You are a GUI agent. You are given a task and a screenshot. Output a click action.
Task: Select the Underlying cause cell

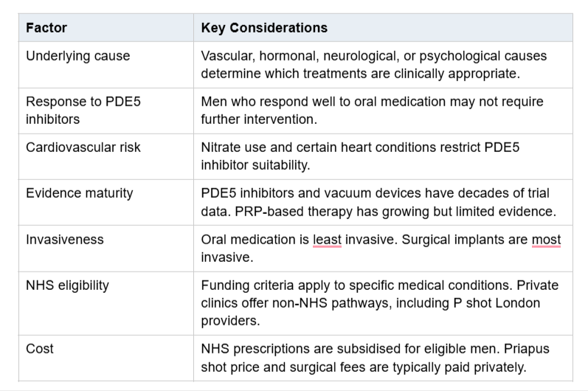click(106, 65)
